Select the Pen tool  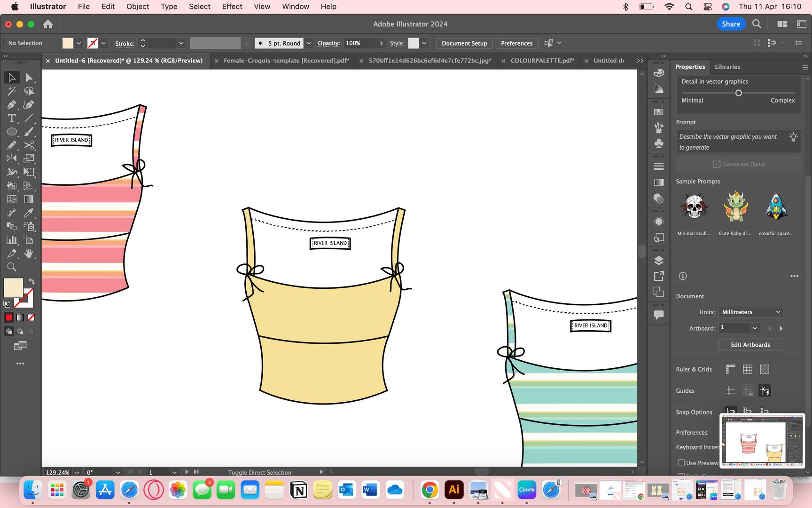(x=12, y=104)
